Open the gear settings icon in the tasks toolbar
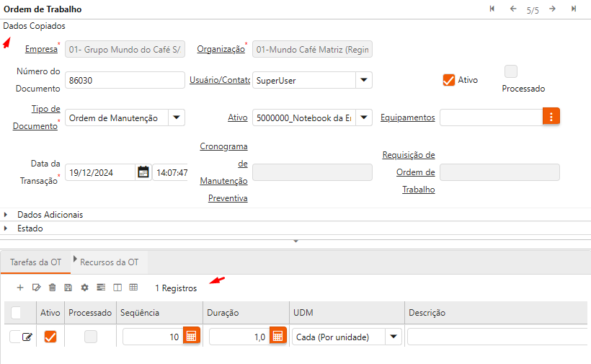The width and height of the screenshot is (591, 364). tap(84, 288)
